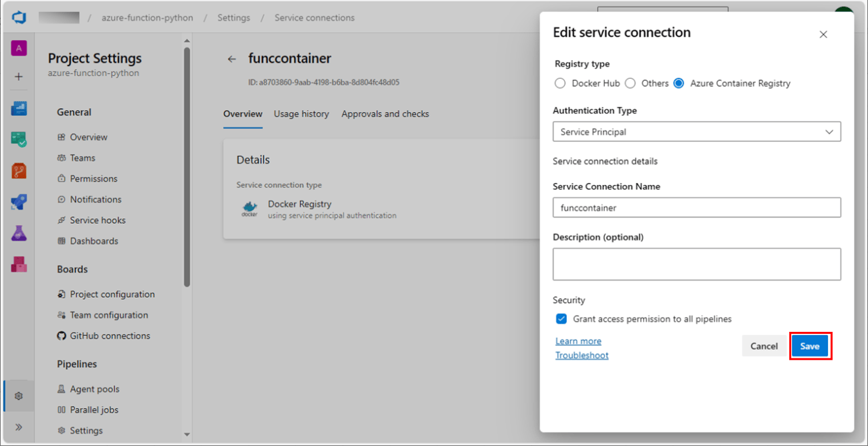Click the Docker whale icon in Details

pyautogui.click(x=250, y=209)
